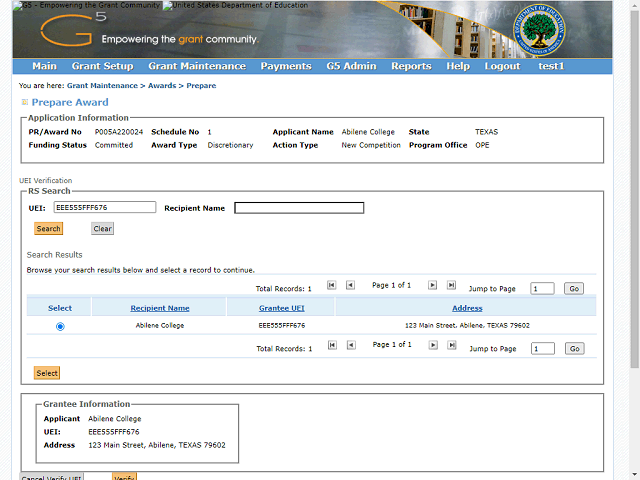Go to first page using top pagination icon
This screenshot has height=480, width=640.
click(332, 285)
